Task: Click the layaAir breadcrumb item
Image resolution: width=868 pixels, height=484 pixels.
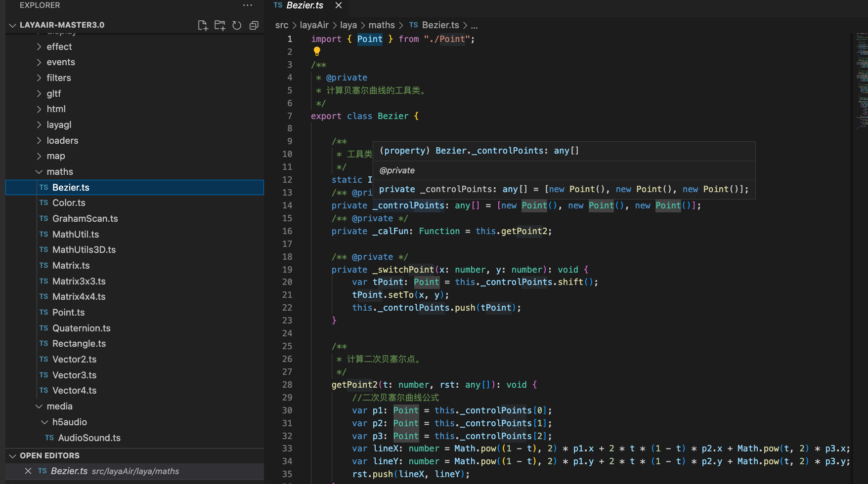Action: coord(314,25)
